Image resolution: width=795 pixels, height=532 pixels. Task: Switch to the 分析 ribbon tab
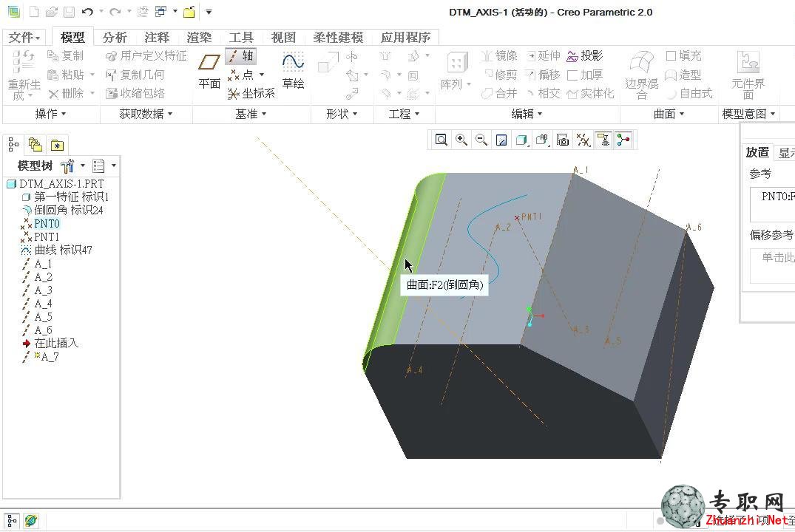pyautogui.click(x=115, y=37)
